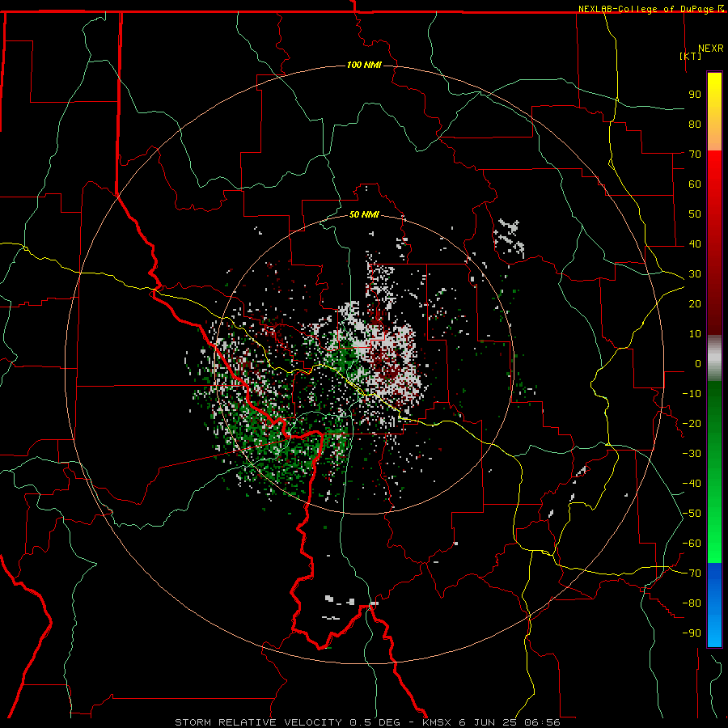Click the -50 scale value
Screen dimensions: 728x728
point(692,513)
